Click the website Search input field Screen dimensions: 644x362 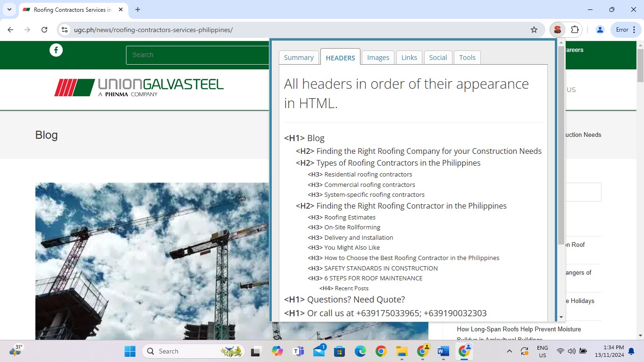pyautogui.click(x=197, y=55)
